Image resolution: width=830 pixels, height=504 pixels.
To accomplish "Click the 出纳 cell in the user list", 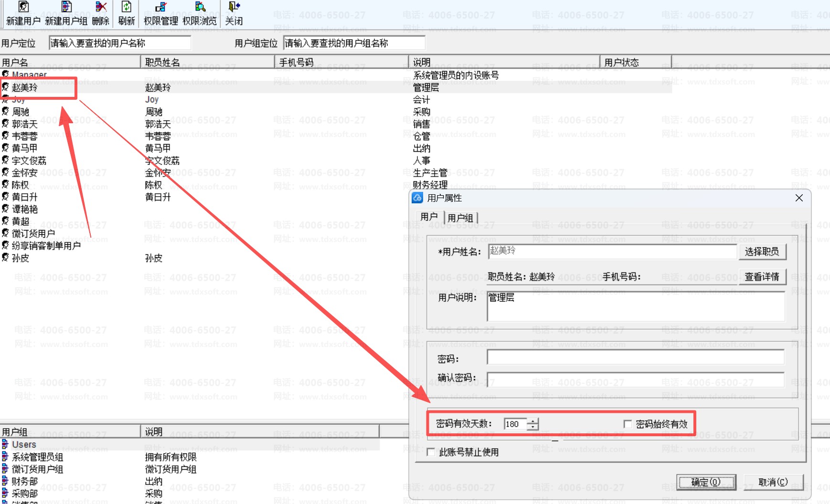I will pos(422,148).
